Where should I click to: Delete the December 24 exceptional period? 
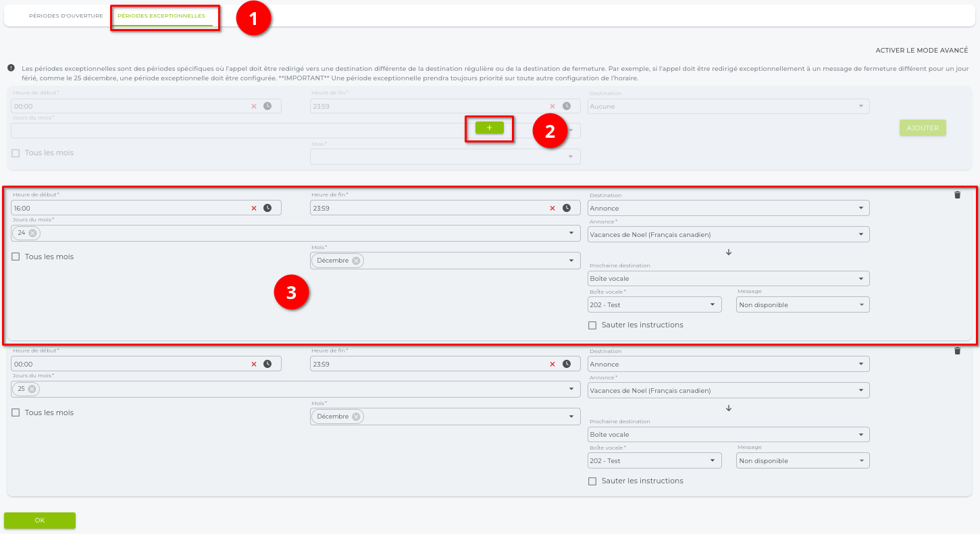coord(957,195)
